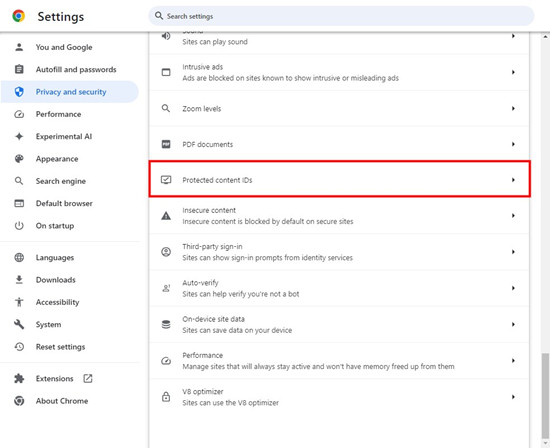Click the Chrome logo icon
550x448 pixels.
(x=19, y=16)
